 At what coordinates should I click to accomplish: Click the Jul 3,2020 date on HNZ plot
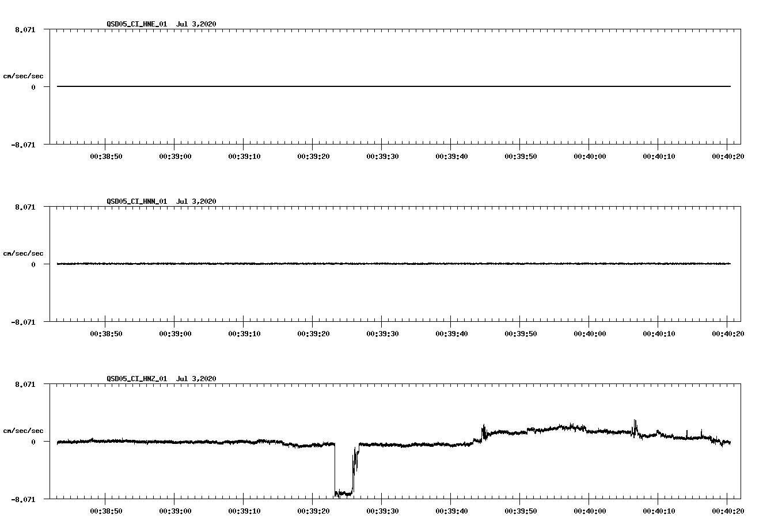point(196,379)
